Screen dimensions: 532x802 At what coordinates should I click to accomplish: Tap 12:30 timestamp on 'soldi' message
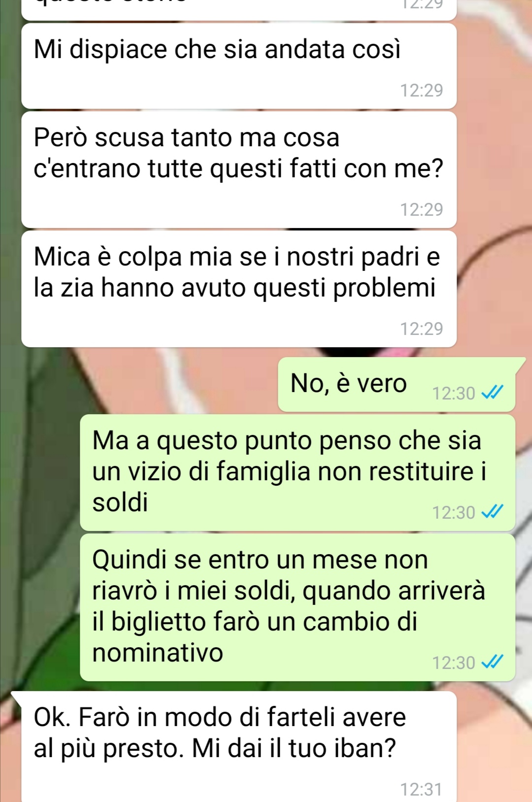click(x=454, y=512)
